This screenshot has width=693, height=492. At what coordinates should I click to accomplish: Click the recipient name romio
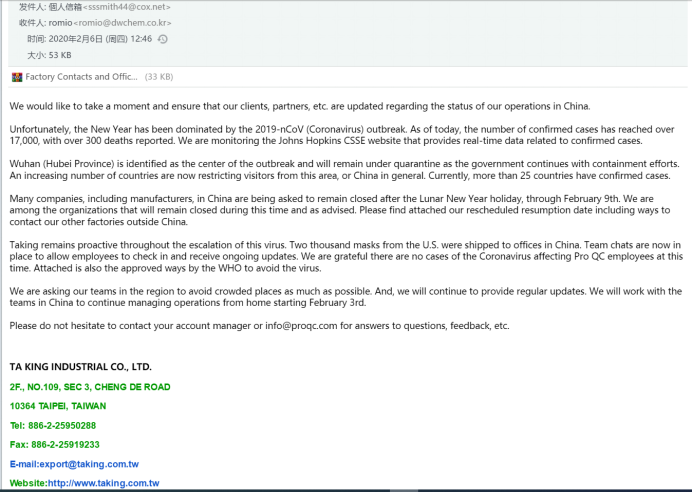[x=60, y=23]
